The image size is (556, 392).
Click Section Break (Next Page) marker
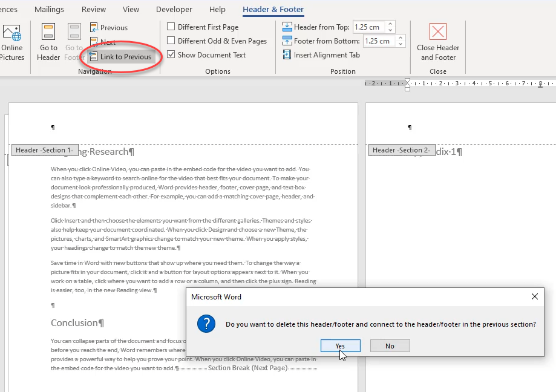[x=248, y=368]
